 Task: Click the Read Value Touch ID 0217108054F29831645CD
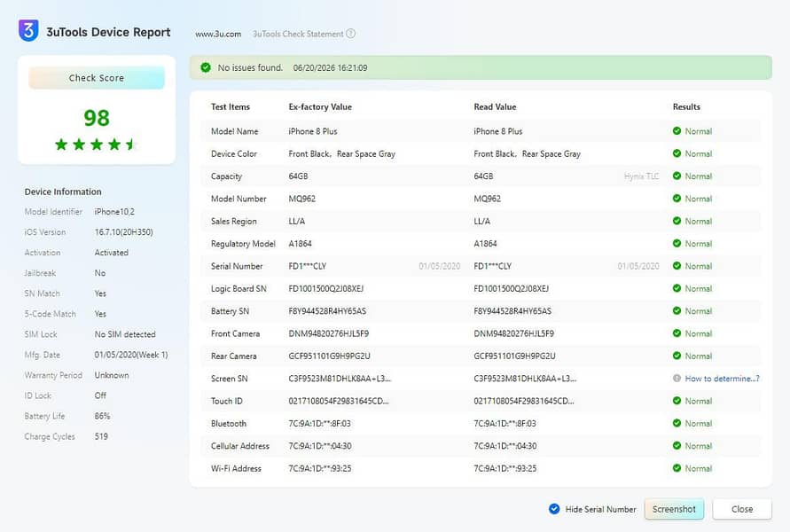click(524, 401)
